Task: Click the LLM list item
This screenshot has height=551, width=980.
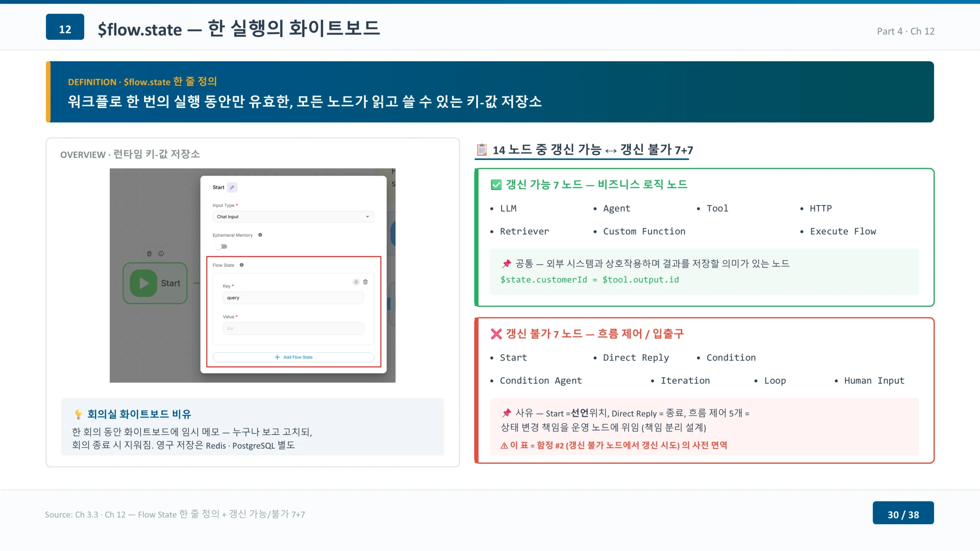Action: (x=508, y=209)
